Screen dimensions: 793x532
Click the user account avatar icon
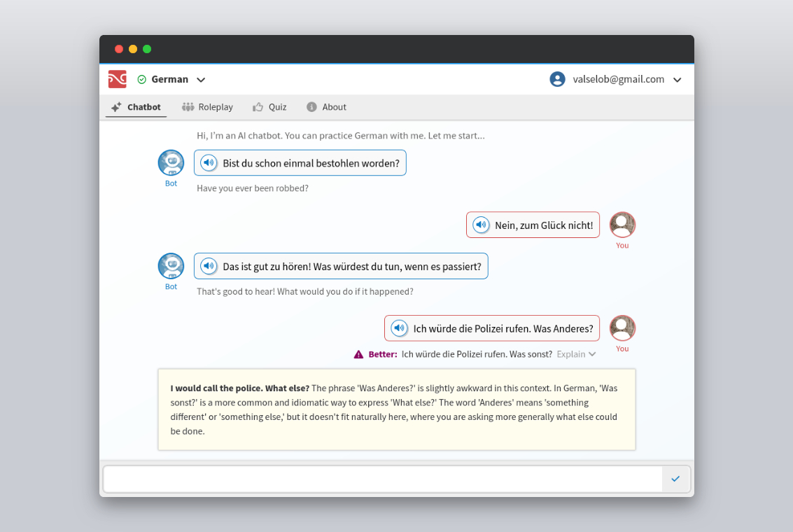[x=557, y=79]
